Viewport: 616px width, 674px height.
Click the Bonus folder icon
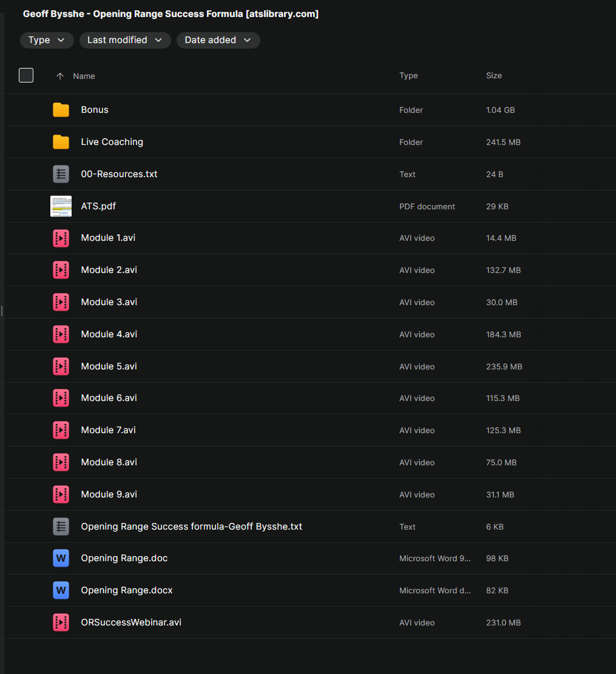[x=61, y=110]
